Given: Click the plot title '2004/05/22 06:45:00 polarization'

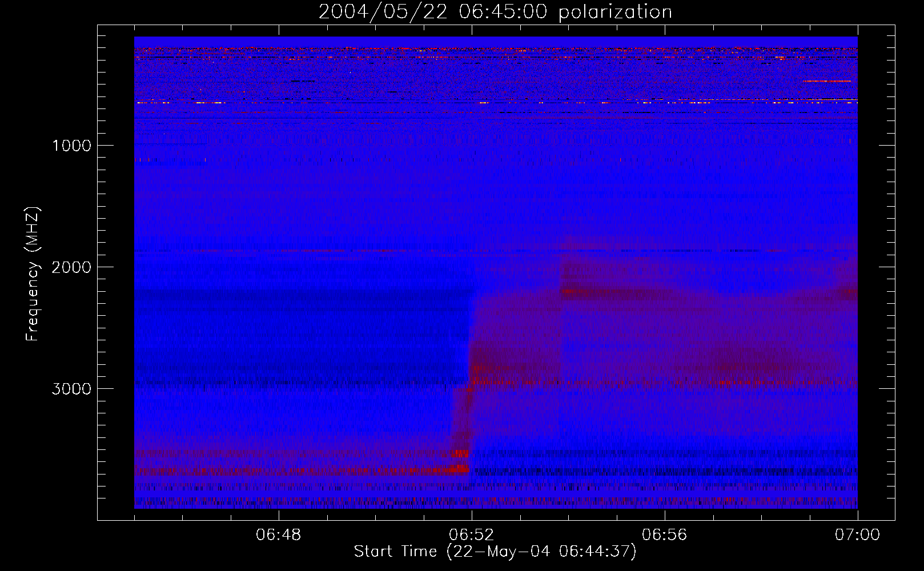Looking at the screenshot, I should (495, 12).
